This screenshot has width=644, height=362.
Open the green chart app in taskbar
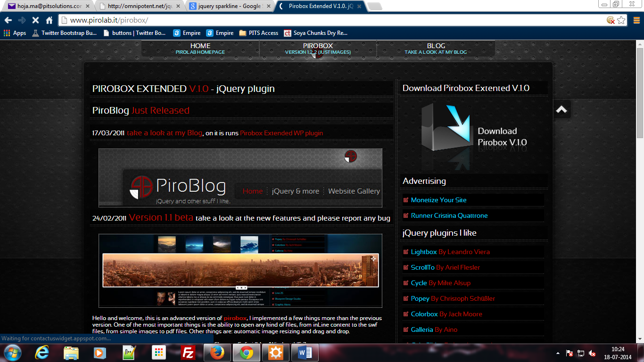click(129, 353)
